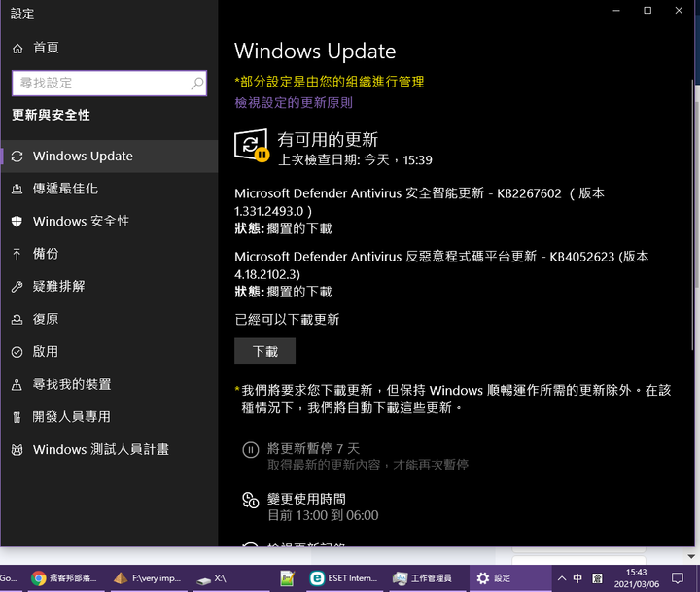The image size is (700, 592).
Task: Click the 下載 download button
Action: tap(264, 351)
